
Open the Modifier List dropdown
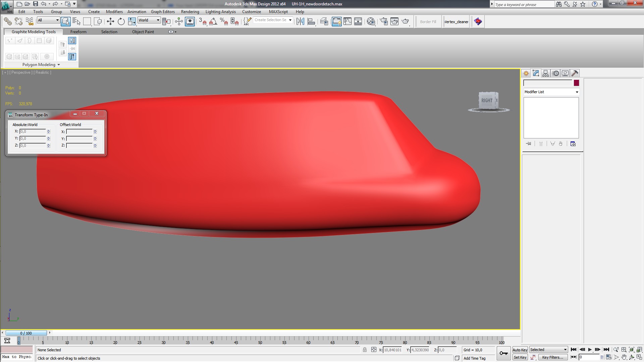click(x=551, y=92)
